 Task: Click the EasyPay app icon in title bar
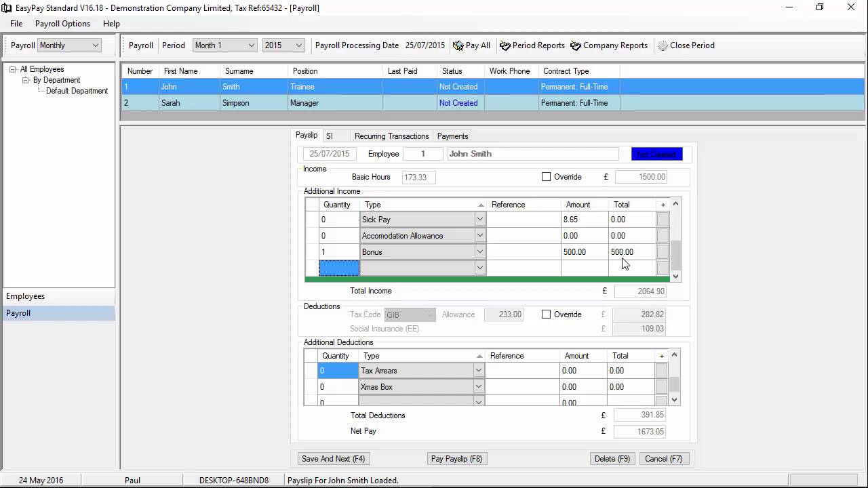[x=7, y=7]
